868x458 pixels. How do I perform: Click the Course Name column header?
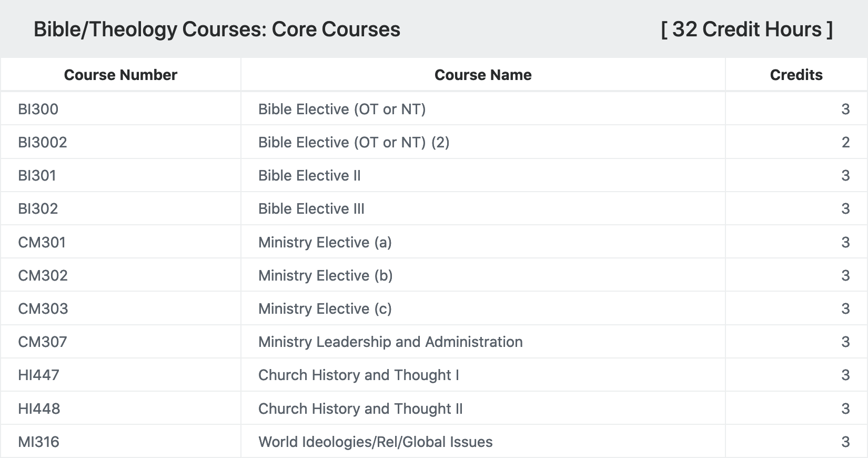tap(483, 75)
